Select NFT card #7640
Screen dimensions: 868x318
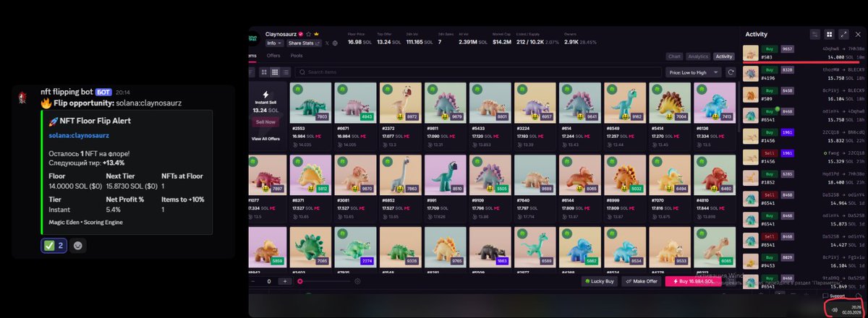(x=535, y=188)
